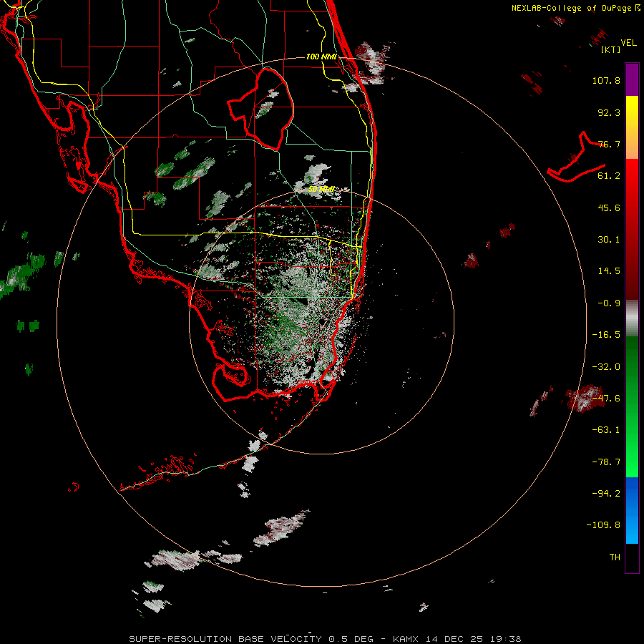Click the 100 NMI range ring label

click(x=321, y=57)
